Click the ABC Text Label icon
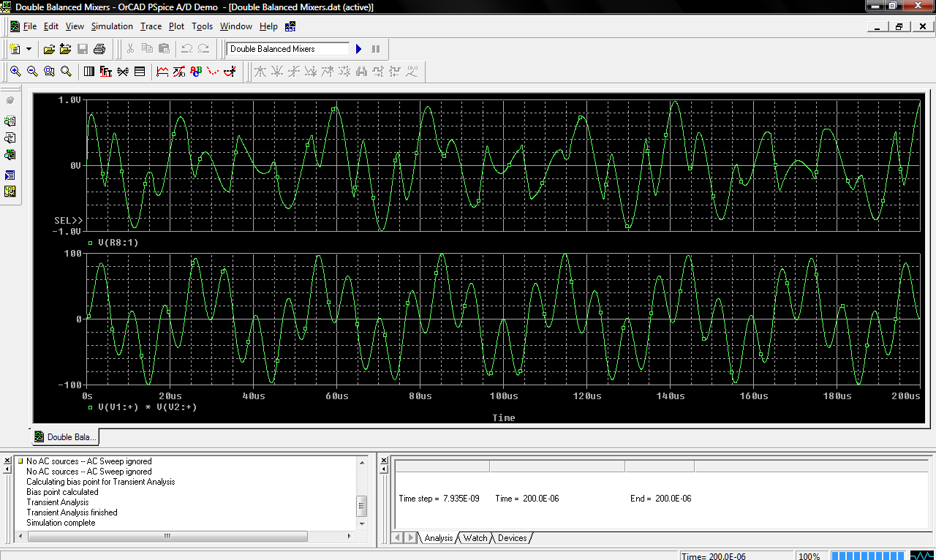Screen dimensions: 936x560 point(196,72)
